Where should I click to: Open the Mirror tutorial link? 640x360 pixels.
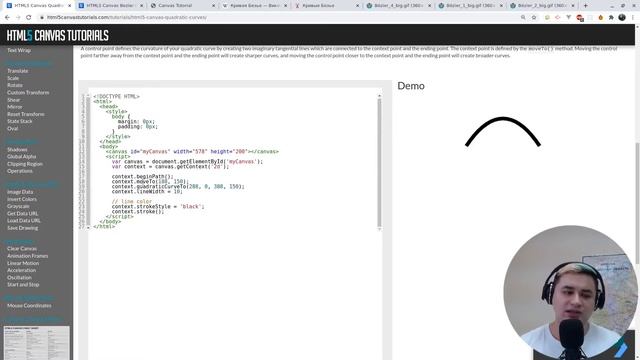[x=14, y=107]
